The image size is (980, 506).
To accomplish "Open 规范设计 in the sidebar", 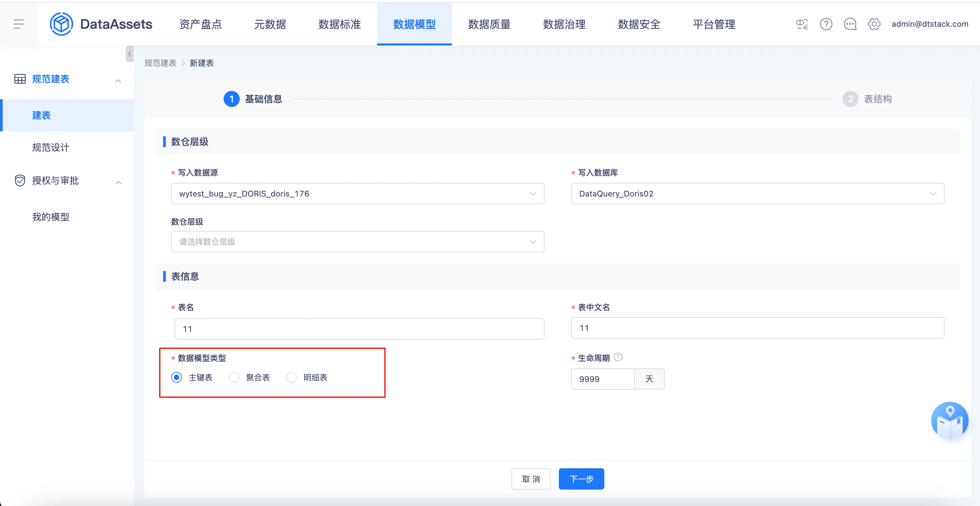I will click(50, 147).
